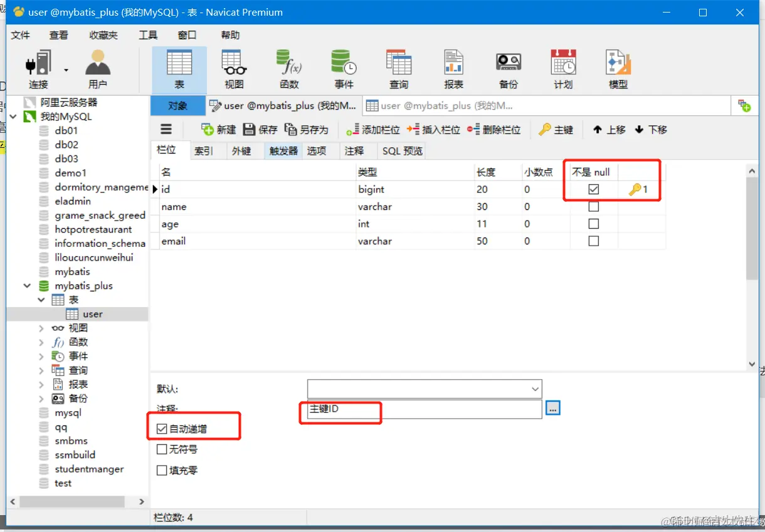Click the field grid vertical scrollbar
The height and width of the screenshot is (532, 765).
(x=752, y=228)
